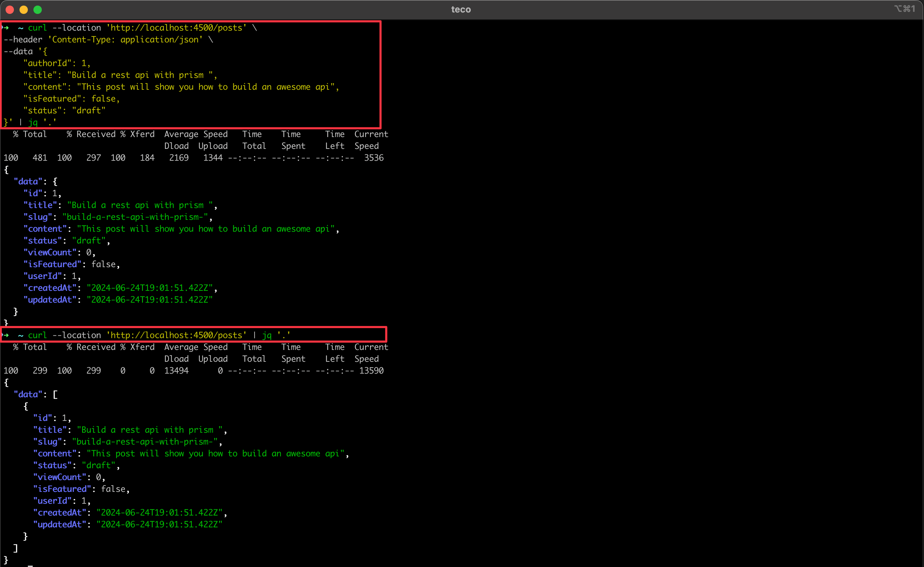Click the prompt arrow of the first curl command
This screenshot has width=924, height=567.
[x=6, y=28]
